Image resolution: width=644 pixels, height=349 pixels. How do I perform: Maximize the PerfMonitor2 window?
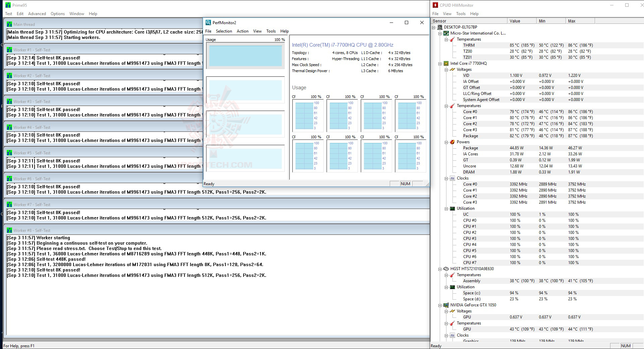(407, 22)
